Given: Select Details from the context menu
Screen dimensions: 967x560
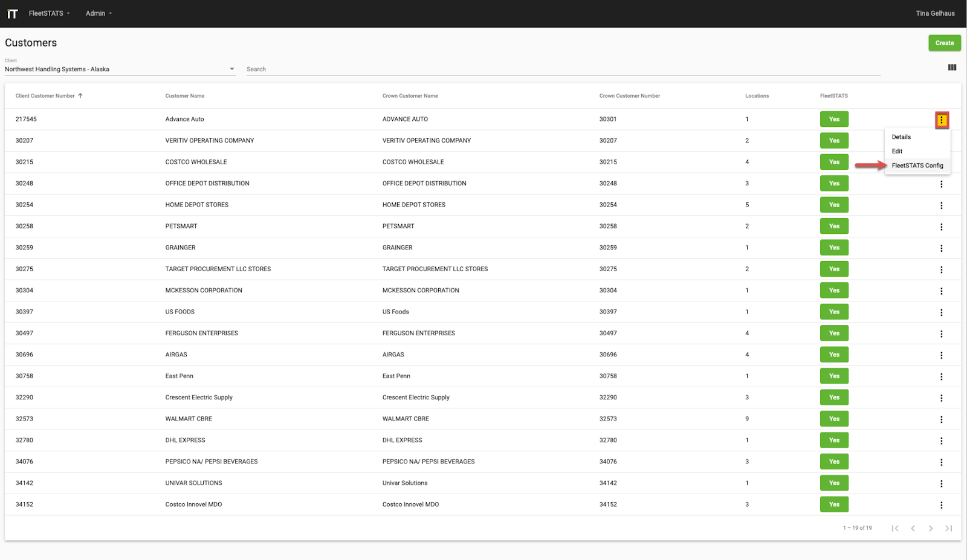Looking at the screenshot, I should [x=917, y=137].
